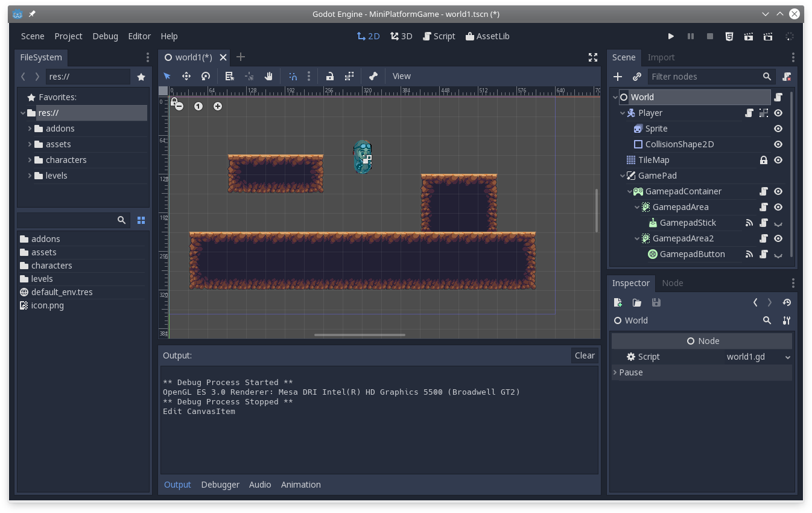Toggle visibility of CollisionShape2D node
812x513 pixels.
pos(778,144)
